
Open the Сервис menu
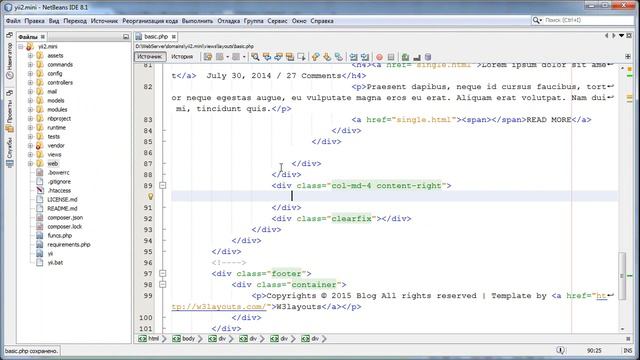tap(277, 21)
